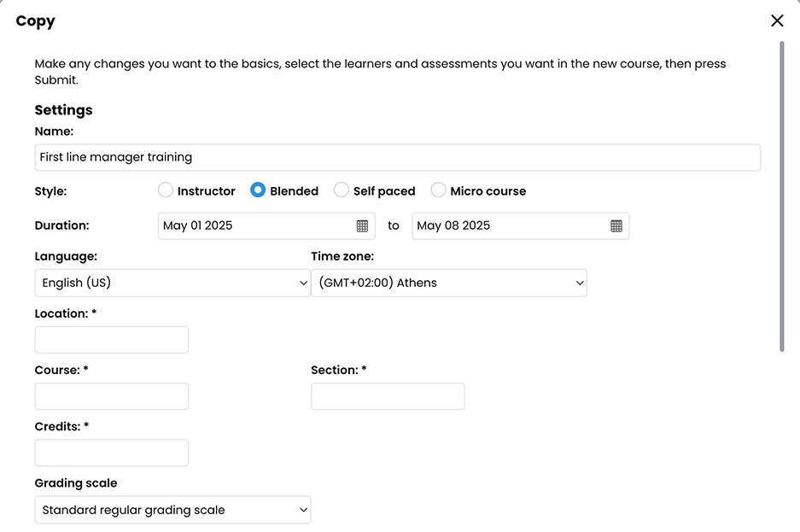Click the Time zone chevron arrow

tap(580, 283)
